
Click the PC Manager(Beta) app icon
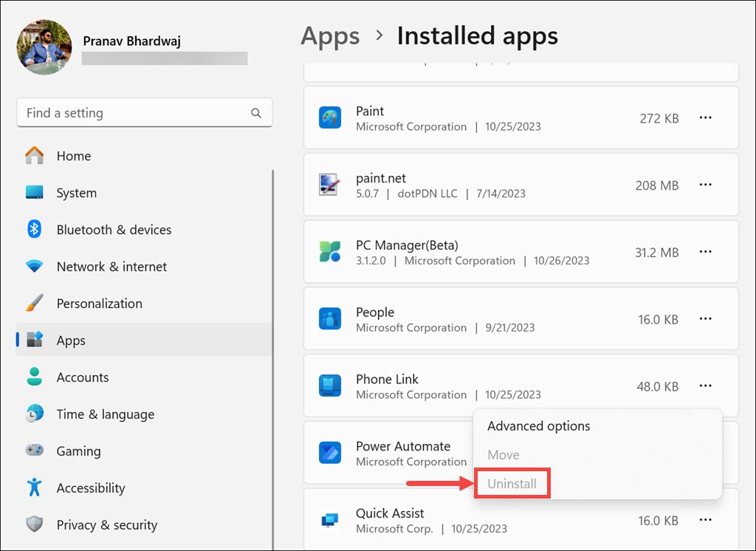pyautogui.click(x=329, y=252)
